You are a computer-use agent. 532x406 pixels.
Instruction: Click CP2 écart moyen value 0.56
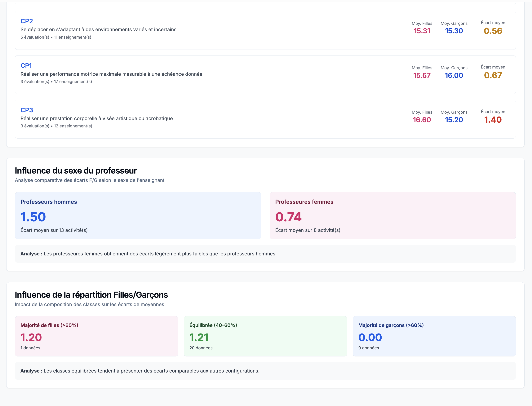click(x=493, y=31)
